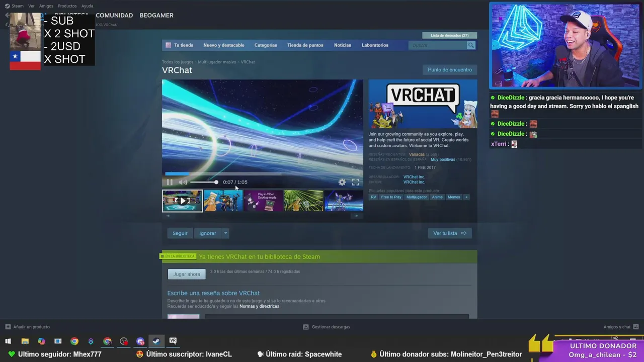The width and height of the screenshot is (644, 362).
Task: Click Ver tu lista button
Action: [x=450, y=233]
